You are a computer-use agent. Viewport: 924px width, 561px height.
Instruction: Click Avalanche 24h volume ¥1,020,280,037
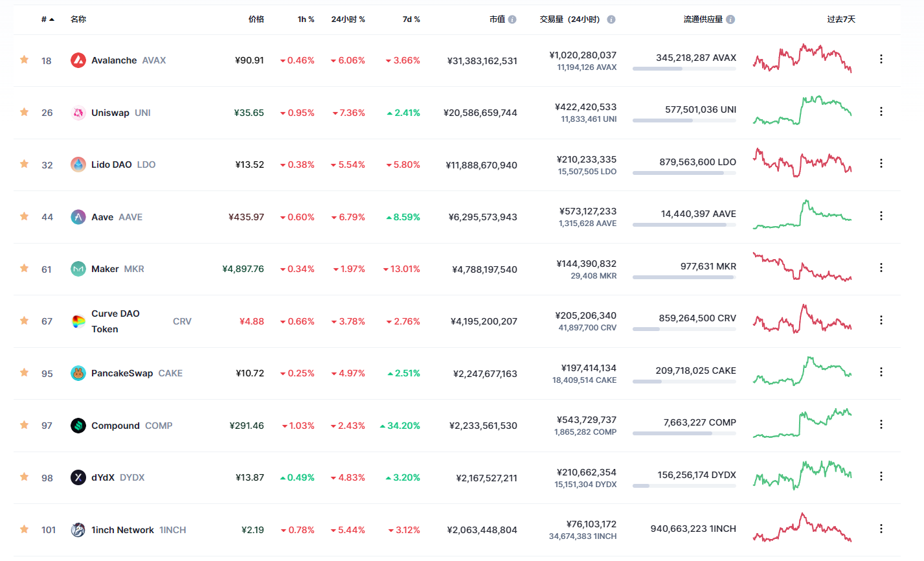tap(583, 55)
